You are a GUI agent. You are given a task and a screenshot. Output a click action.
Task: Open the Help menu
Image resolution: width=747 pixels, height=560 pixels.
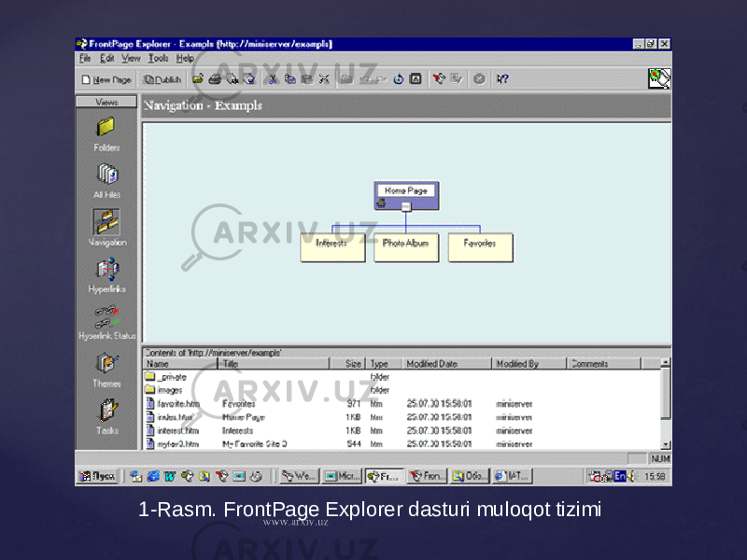point(185,58)
